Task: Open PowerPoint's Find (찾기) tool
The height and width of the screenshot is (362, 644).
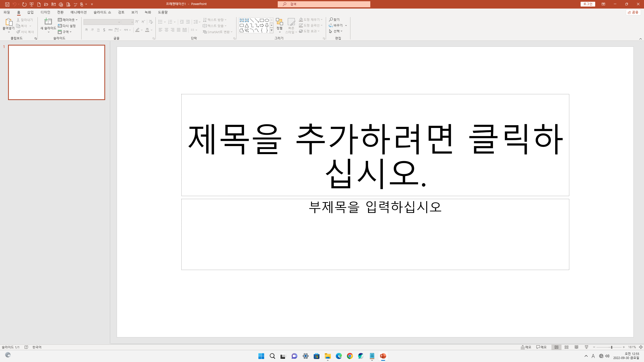Action: [x=334, y=20]
